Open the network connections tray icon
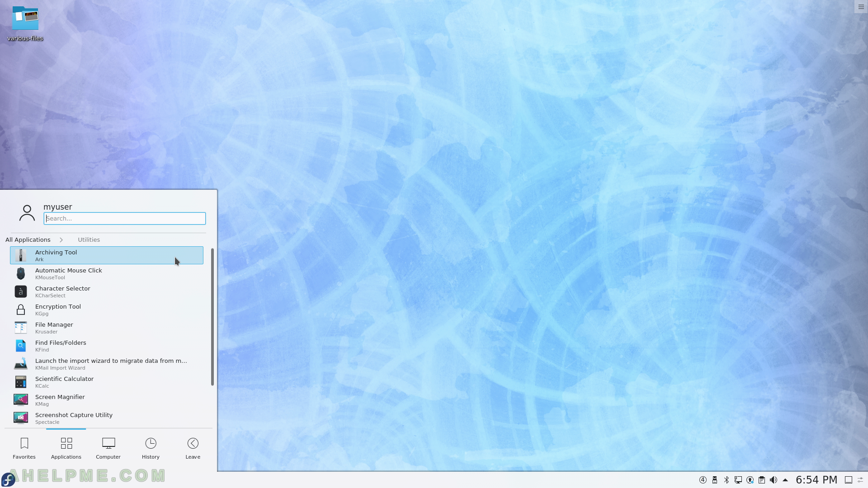Image resolution: width=868 pixels, height=488 pixels. pyautogui.click(x=738, y=480)
